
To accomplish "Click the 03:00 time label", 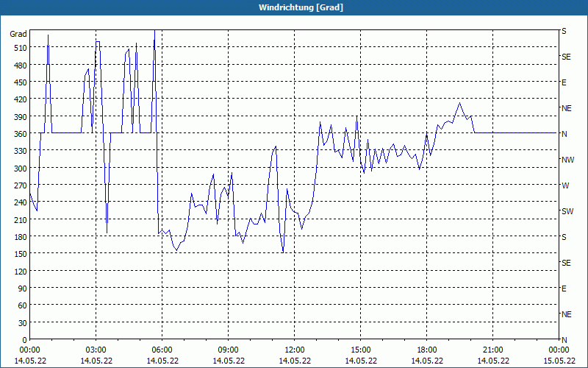I will pyautogui.click(x=96, y=350).
